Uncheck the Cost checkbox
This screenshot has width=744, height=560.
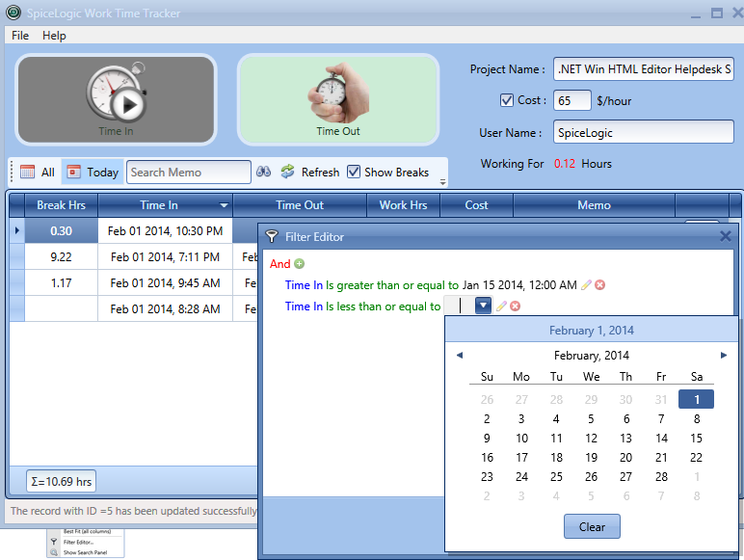[507, 100]
